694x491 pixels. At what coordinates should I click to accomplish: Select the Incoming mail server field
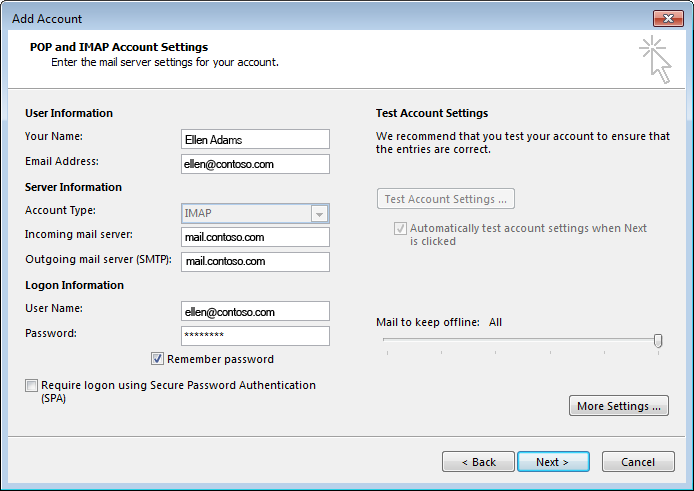255,237
